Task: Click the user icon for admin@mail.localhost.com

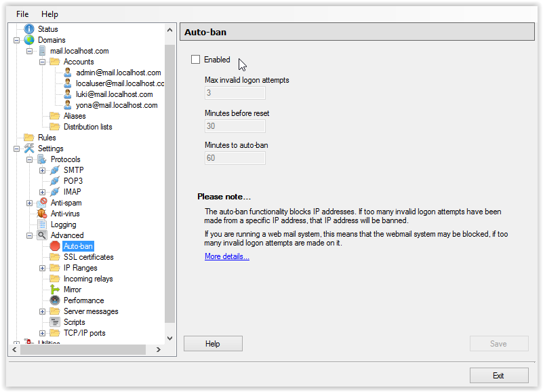Action: pos(68,73)
